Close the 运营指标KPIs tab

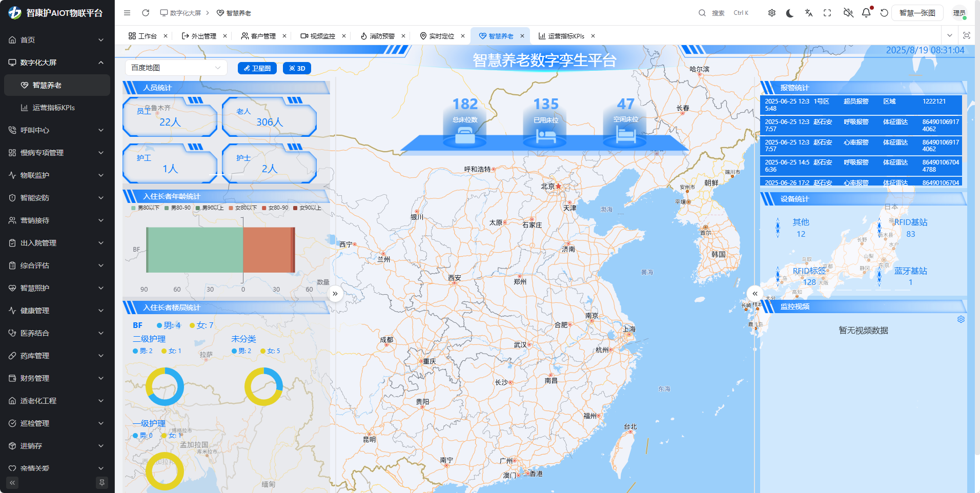click(593, 36)
